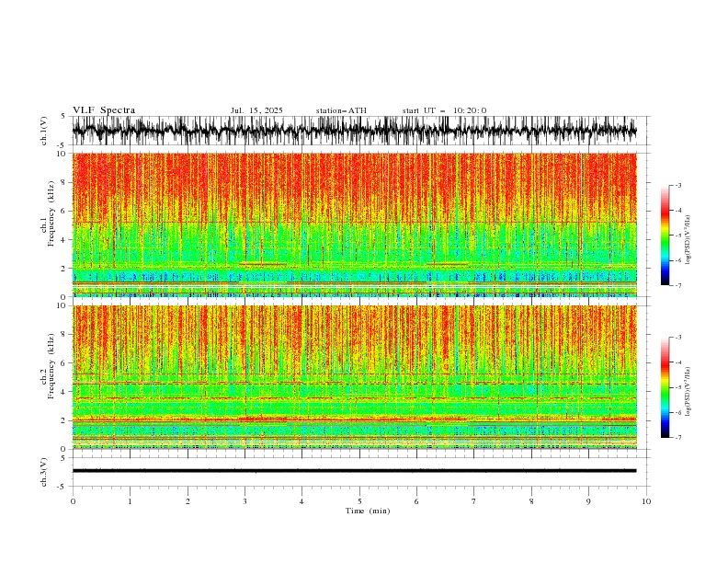728x563 pixels.
Task: Click inside the ch.1 frequency spectrogram
Action: tap(354, 224)
